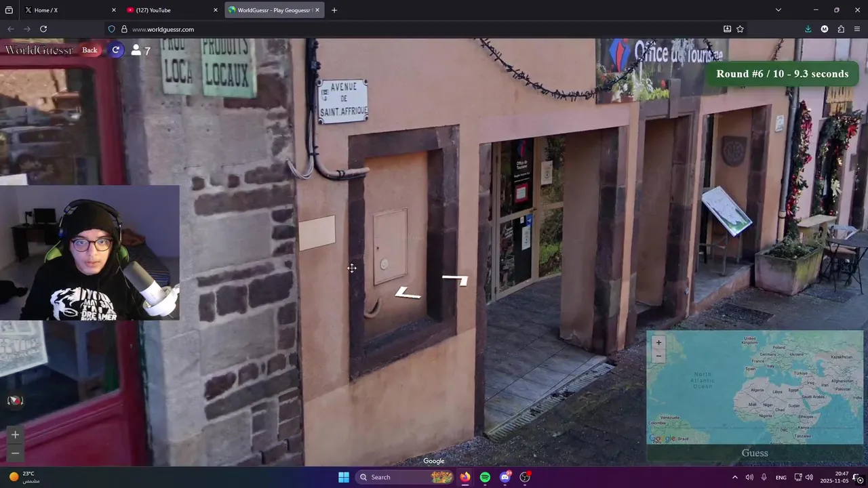This screenshot has height=488, width=868.
Task: Go forward one page in the browser
Action: [x=27, y=29]
